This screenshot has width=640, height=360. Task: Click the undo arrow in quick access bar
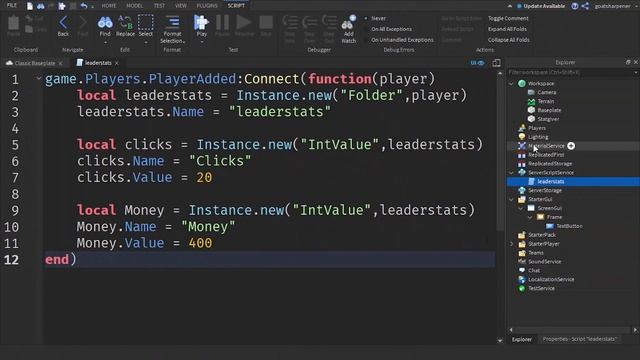point(84,6)
